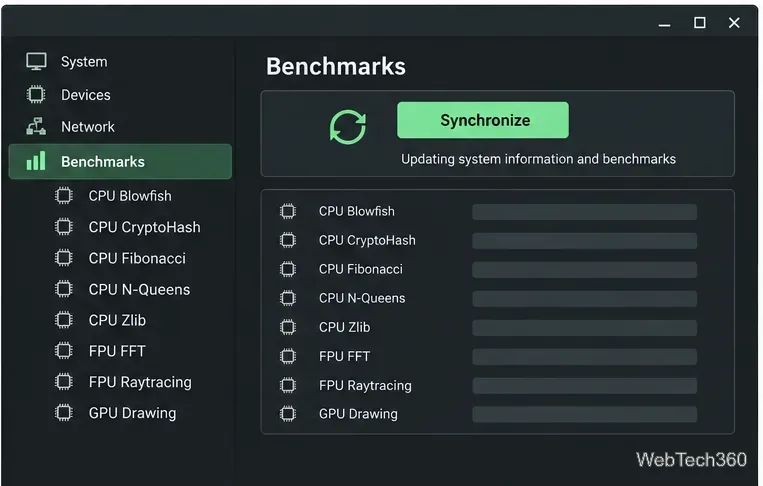This screenshot has width=763, height=486.
Task: Click the chip icon in the main-panel FPU FFT row
Action: pos(288,356)
